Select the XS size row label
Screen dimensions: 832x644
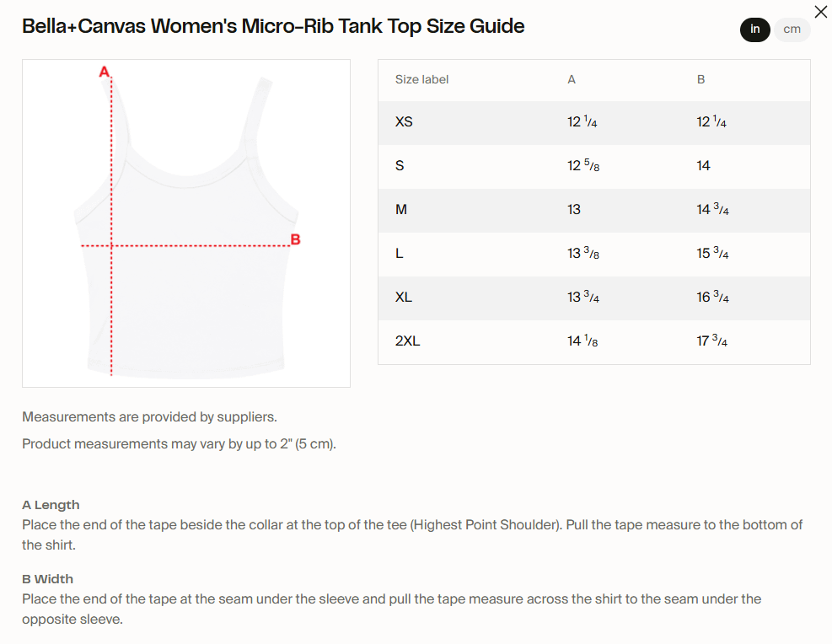tap(404, 122)
